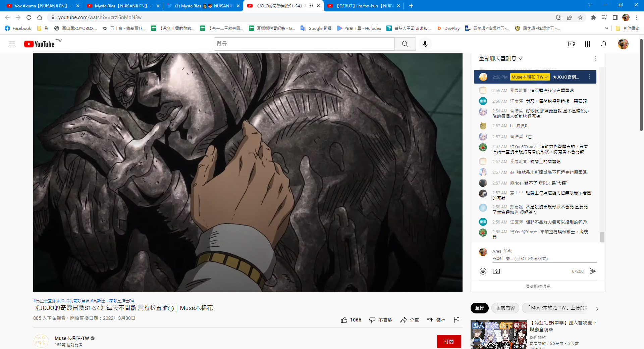Open the emoji picker in chat
This screenshot has width=644, height=349.
coord(483,271)
